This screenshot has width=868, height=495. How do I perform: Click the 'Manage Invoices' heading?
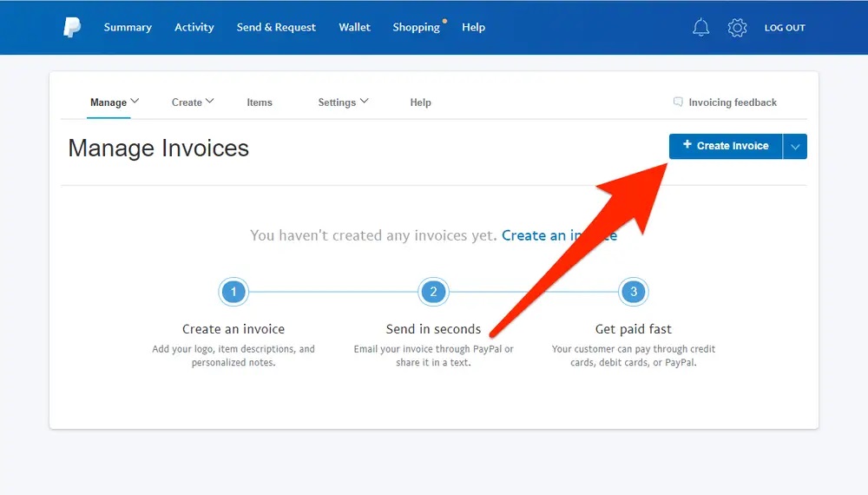pyautogui.click(x=158, y=148)
